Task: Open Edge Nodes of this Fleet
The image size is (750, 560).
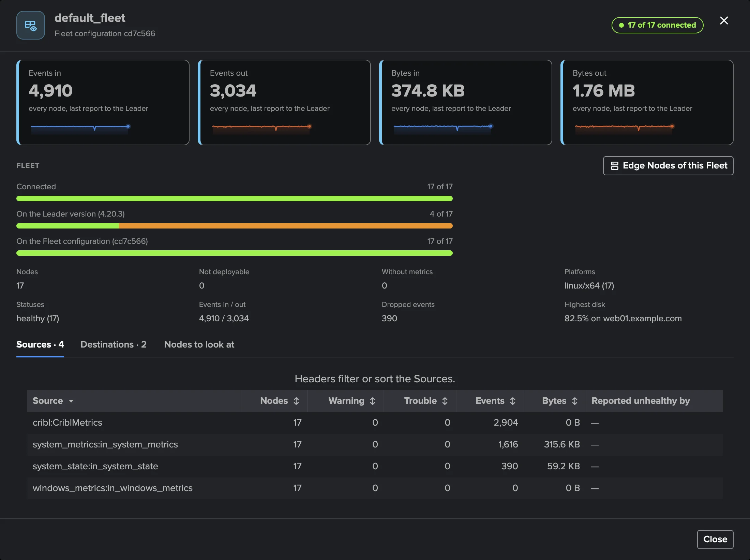Action: (668, 166)
